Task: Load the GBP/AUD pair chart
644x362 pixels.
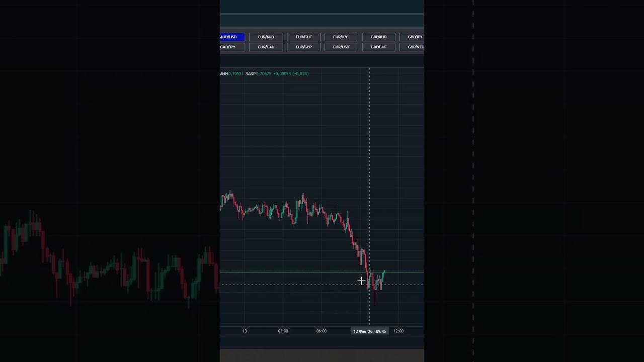Action: coord(378,37)
